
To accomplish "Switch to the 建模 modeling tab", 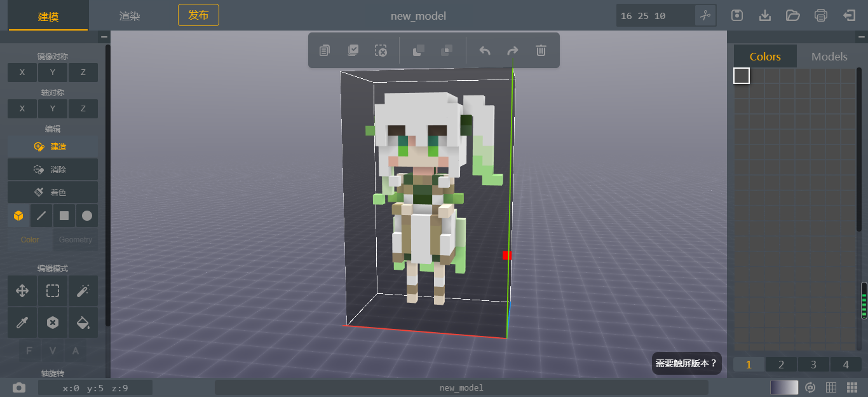I will [x=48, y=16].
